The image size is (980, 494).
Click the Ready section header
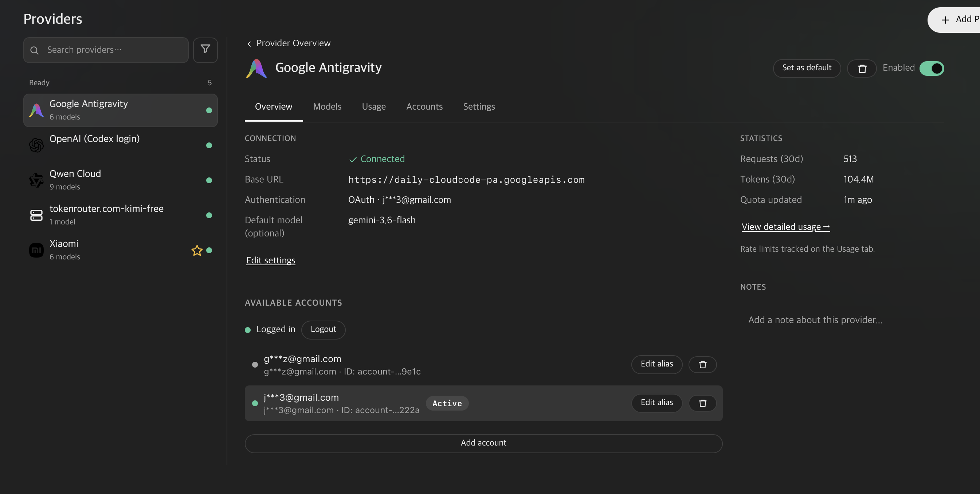coord(120,83)
